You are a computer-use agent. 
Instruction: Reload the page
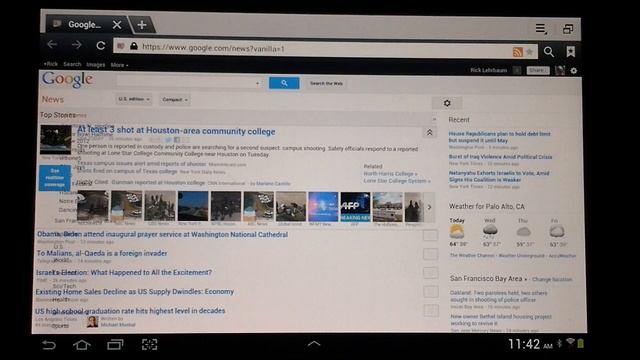(100, 45)
